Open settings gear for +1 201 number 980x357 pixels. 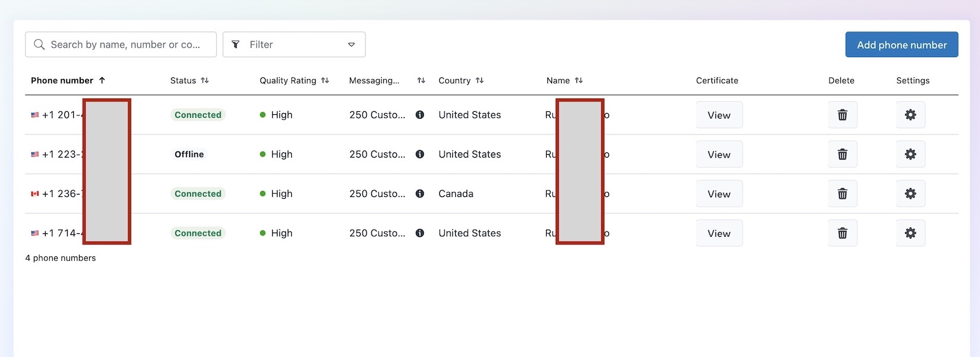[x=910, y=115]
